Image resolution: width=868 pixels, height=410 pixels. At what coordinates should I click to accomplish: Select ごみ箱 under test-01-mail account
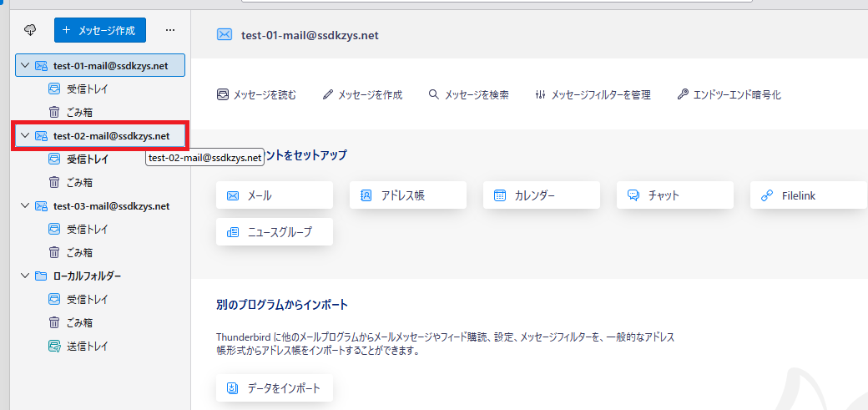(x=78, y=112)
